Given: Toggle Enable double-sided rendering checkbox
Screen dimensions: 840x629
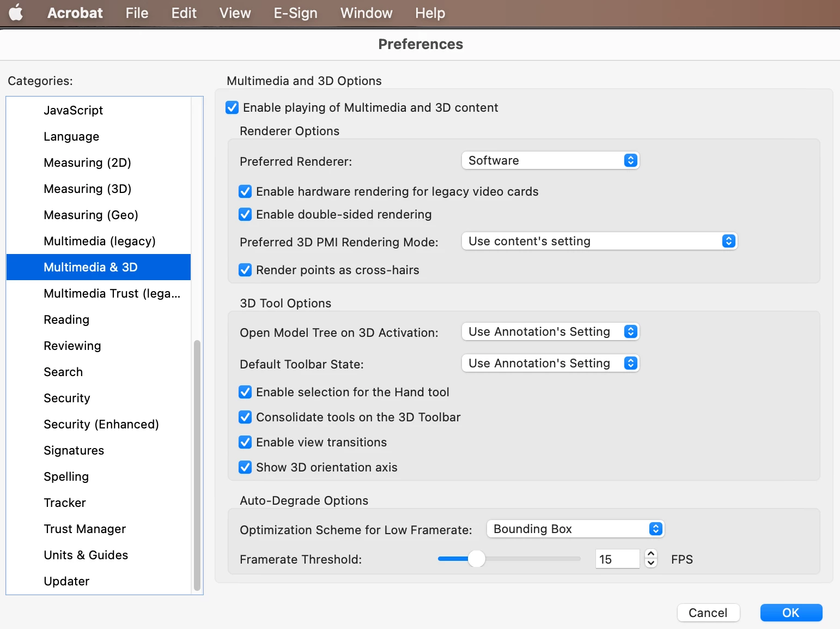Looking at the screenshot, I should click(x=245, y=214).
